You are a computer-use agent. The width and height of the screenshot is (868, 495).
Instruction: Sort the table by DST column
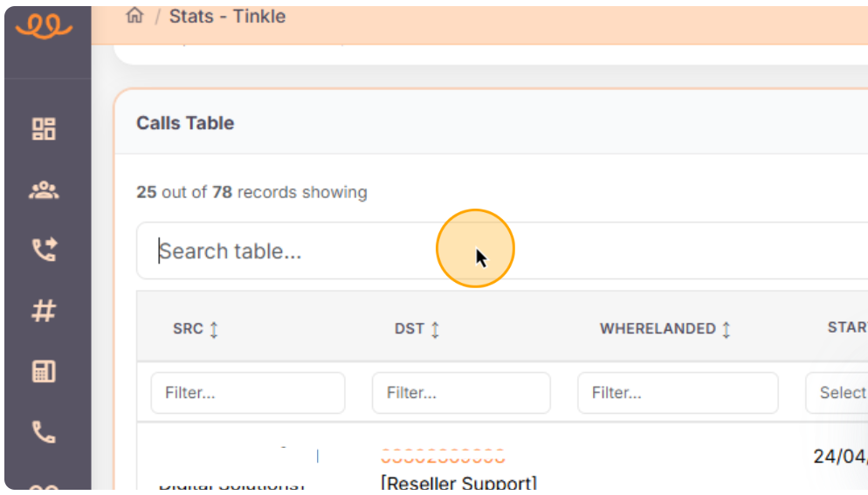click(435, 329)
